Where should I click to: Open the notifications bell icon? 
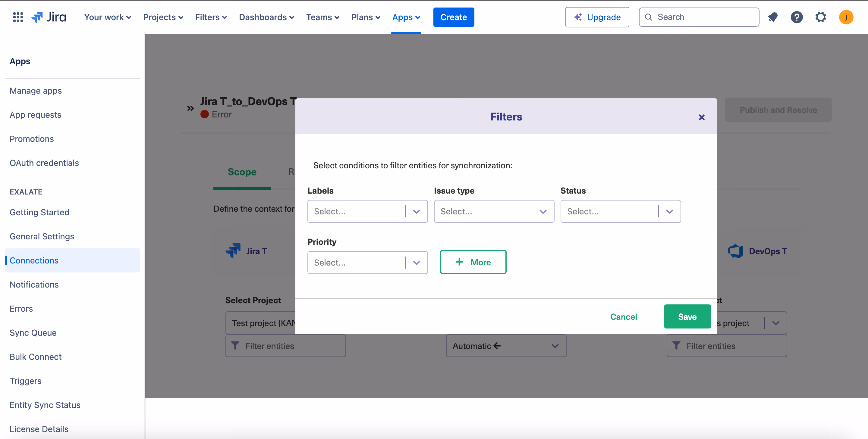773,17
